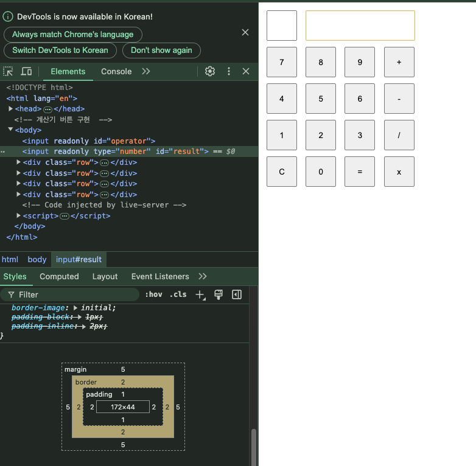This screenshot has width=476, height=466.
Task: Click calculator button 0
Action: (x=321, y=172)
